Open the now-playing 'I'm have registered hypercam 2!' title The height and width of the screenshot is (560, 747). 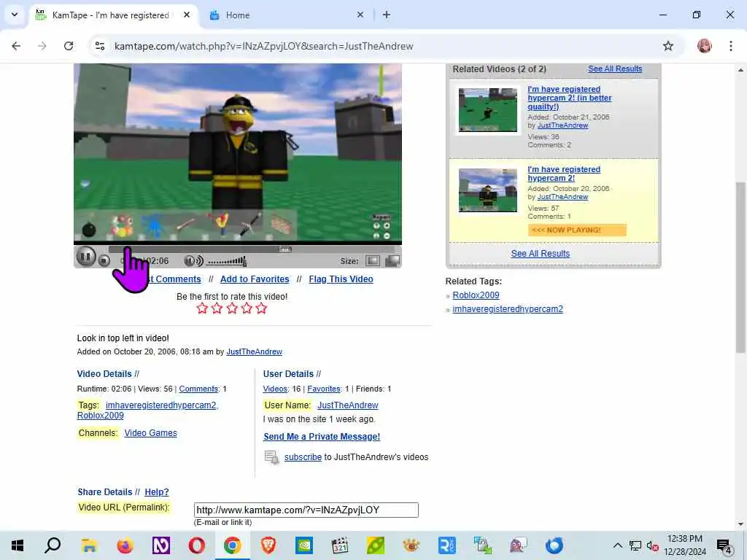click(x=564, y=174)
